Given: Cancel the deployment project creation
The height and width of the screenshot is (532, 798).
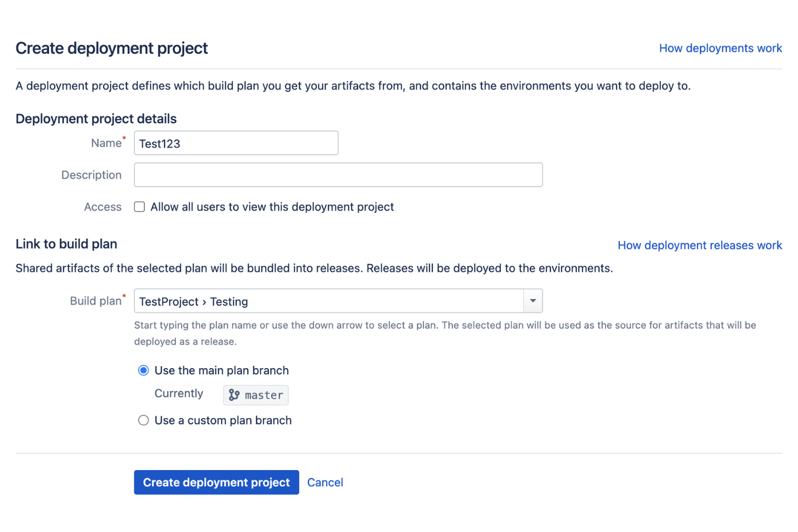Looking at the screenshot, I should tap(325, 482).
